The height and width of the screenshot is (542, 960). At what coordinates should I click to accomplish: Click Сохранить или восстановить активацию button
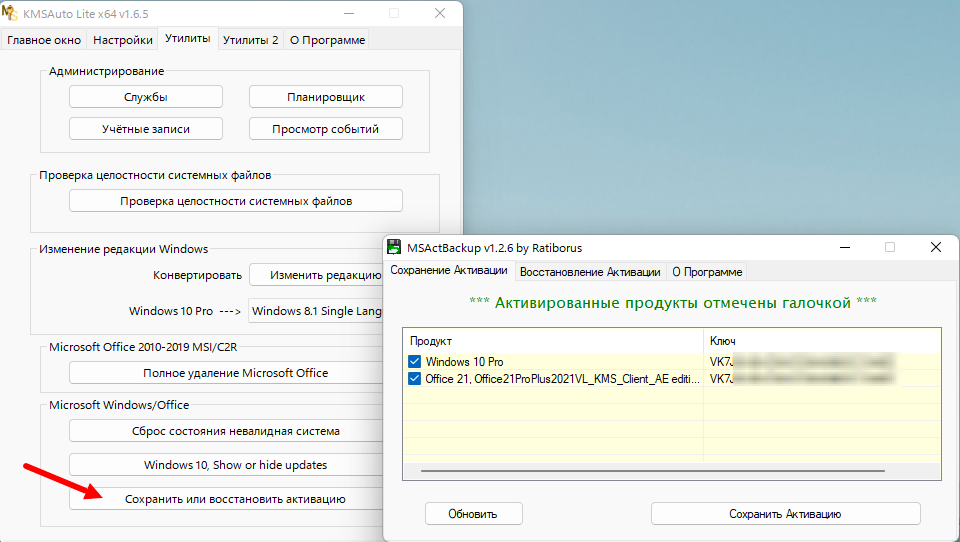pos(227,499)
